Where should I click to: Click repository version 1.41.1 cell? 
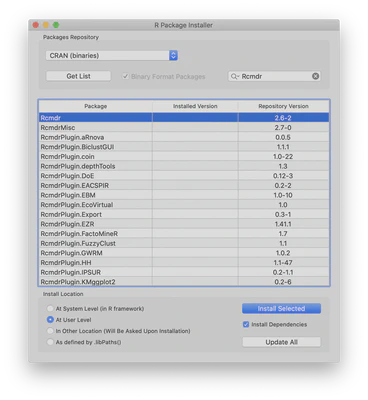[284, 224]
